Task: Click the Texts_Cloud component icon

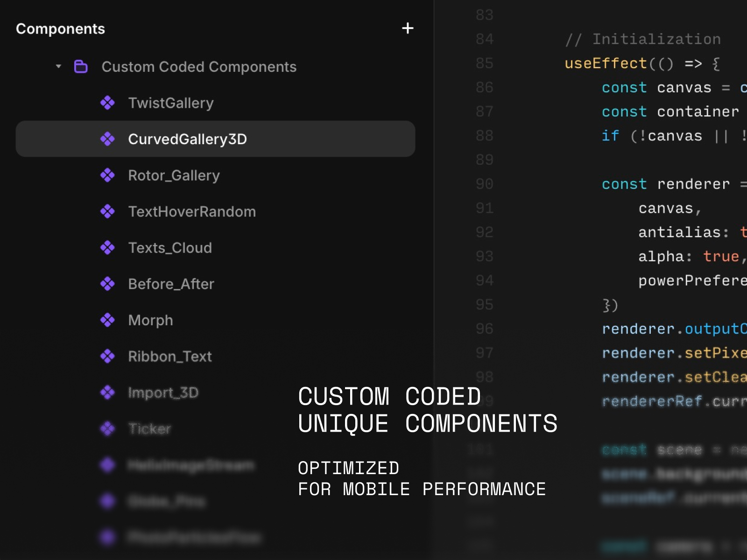Action: pyautogui.click(x=108, y=248)
